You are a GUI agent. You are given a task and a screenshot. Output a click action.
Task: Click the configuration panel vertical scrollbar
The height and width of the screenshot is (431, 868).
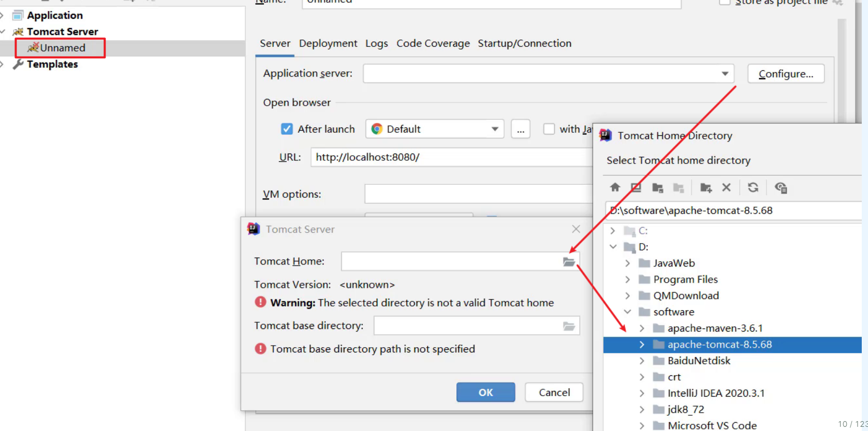(x=841, y=70)
